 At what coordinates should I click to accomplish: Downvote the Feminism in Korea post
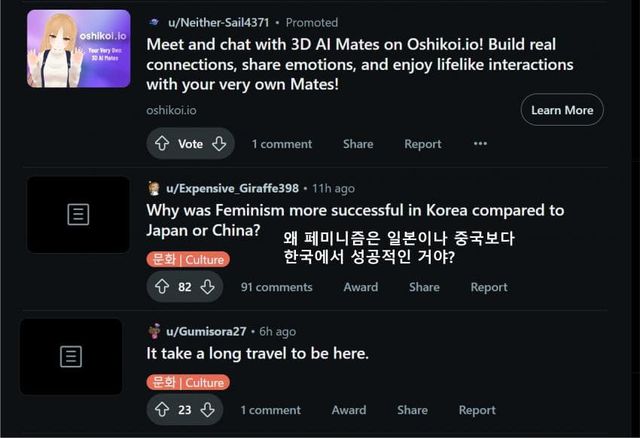[x=208, y=287]
